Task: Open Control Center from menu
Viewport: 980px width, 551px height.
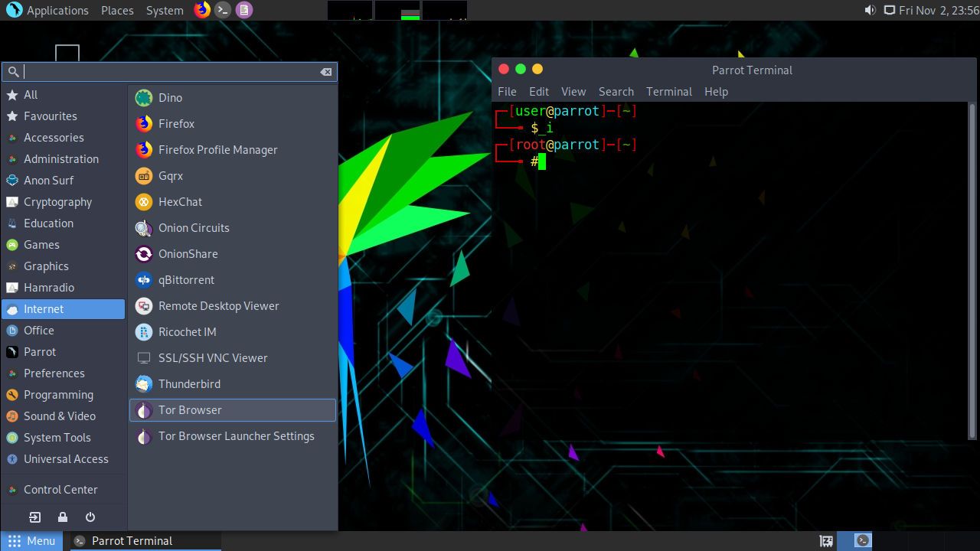Action: coord(64,489)
